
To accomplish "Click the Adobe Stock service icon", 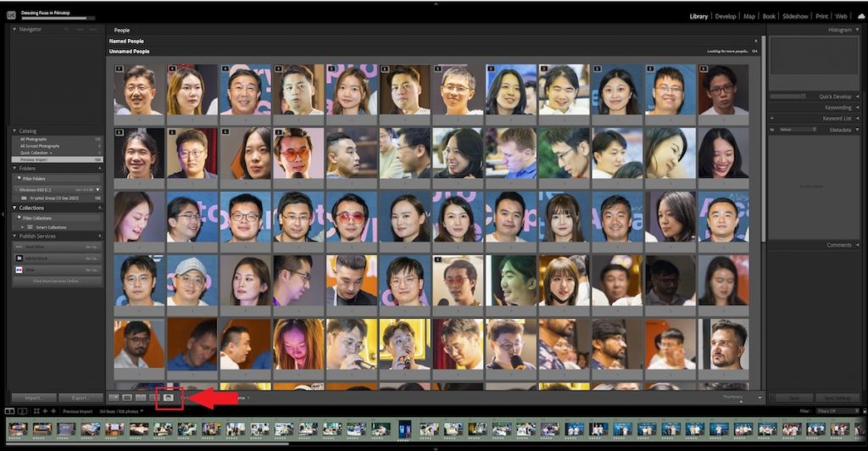I will (x=19, y=258).
